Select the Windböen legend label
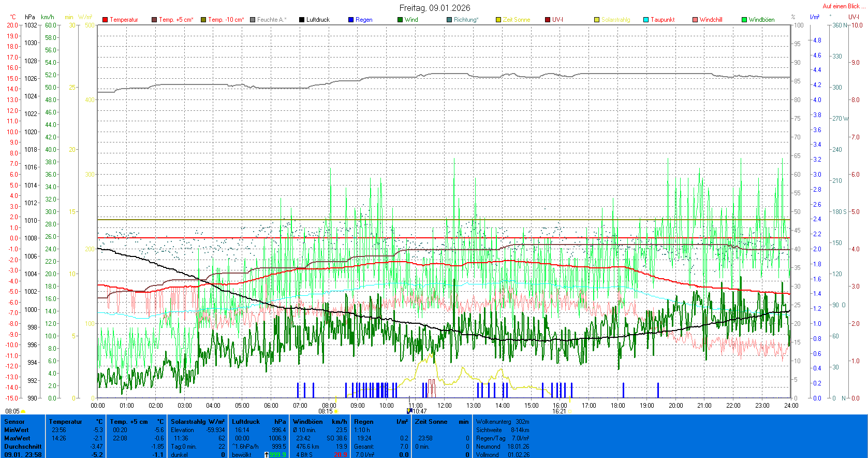 pyautogui.click(x=761, y=20)
